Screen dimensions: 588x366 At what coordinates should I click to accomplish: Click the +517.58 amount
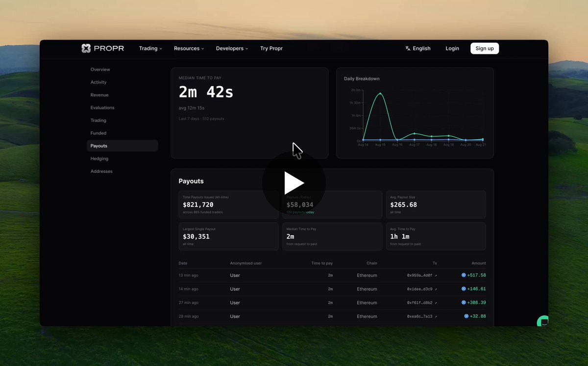coord(476,275)
